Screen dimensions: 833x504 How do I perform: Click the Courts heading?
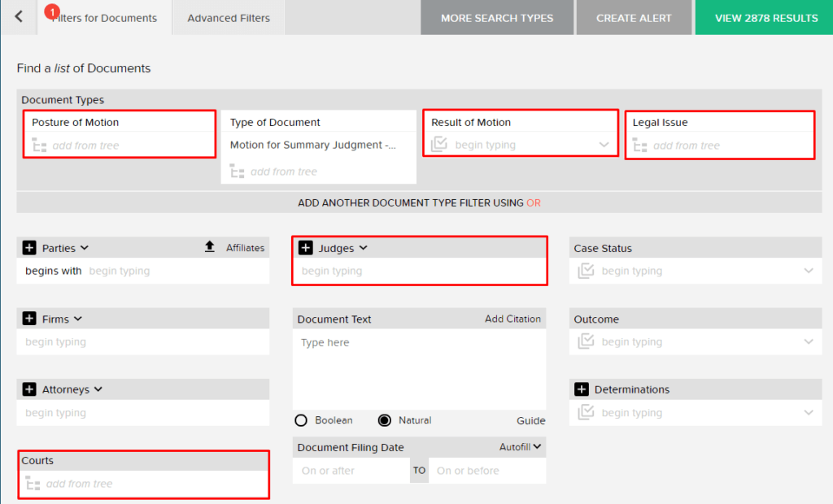tap(37, 460)
